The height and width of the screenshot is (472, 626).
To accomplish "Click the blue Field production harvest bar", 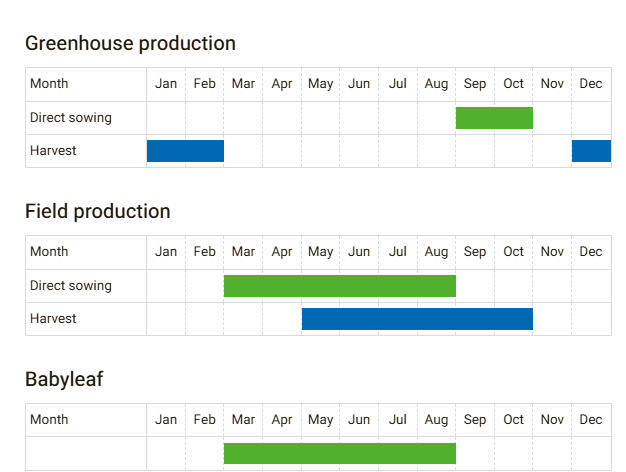I will coord(417,319).
